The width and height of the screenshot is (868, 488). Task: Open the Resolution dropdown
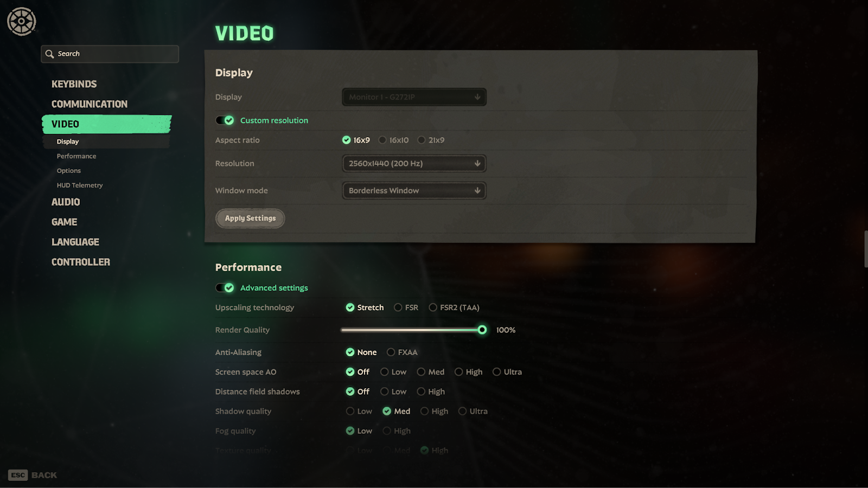click(x=414, y=163)
